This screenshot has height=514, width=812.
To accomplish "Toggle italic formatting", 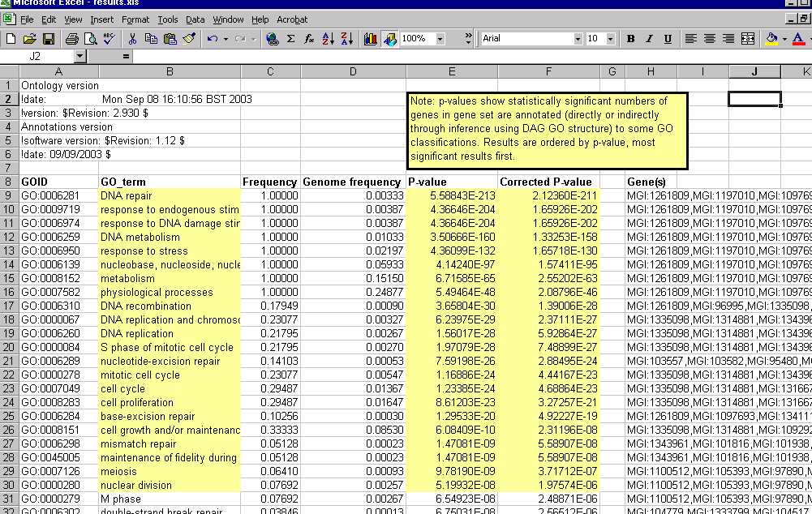I will pyautogui.click(x=649, y=39).
